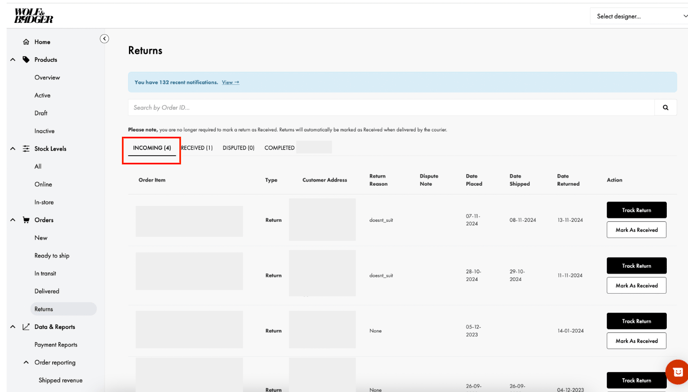Open Active products in sidebar
Image resolution: width=688 pixels, height=392 pixels.
pos(42,95)
